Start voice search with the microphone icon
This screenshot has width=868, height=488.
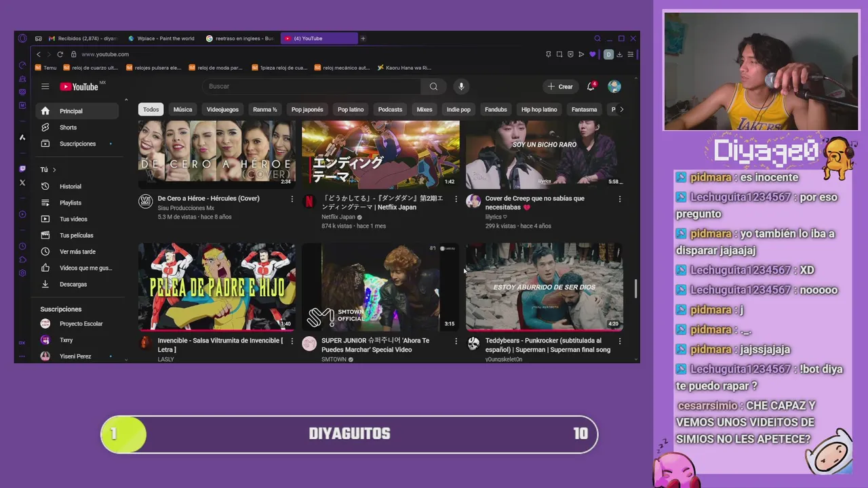(x=461, y=86)
